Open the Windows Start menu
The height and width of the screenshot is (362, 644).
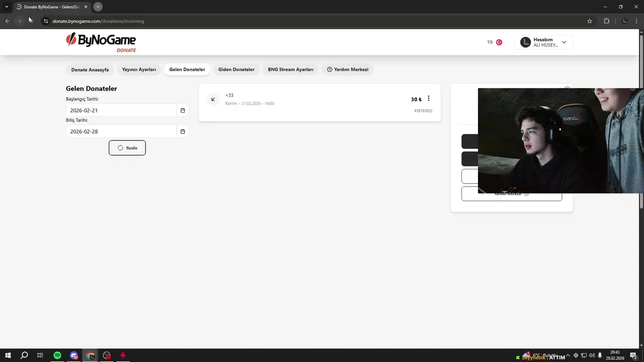pos(8,355)
